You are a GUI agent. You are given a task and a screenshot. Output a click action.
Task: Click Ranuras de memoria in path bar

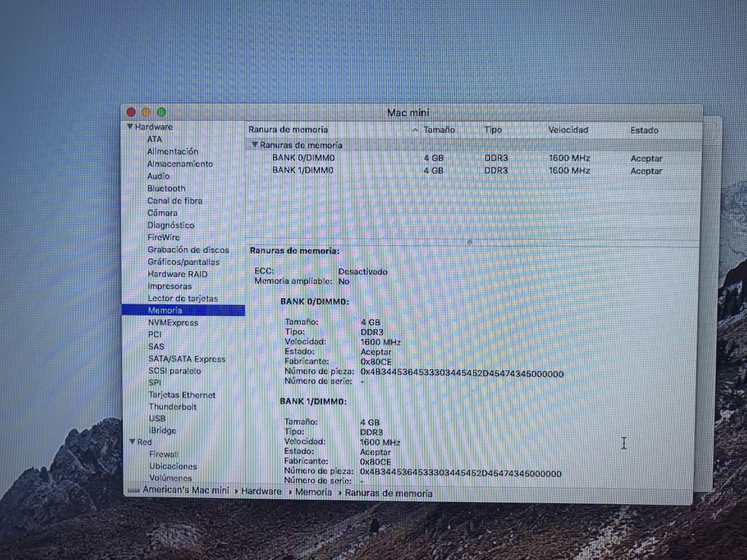[388, 493]
